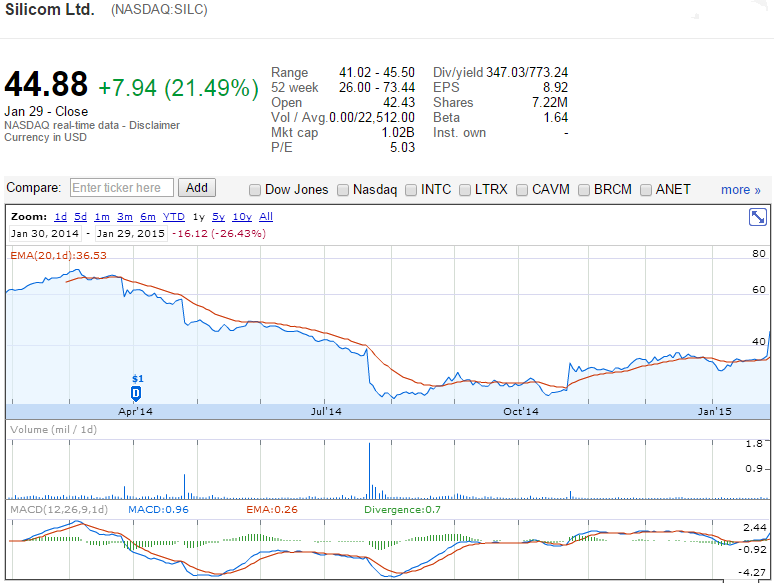Click the Add ticker button
Viewport: 774px width, 583px height.
(196, 188)
